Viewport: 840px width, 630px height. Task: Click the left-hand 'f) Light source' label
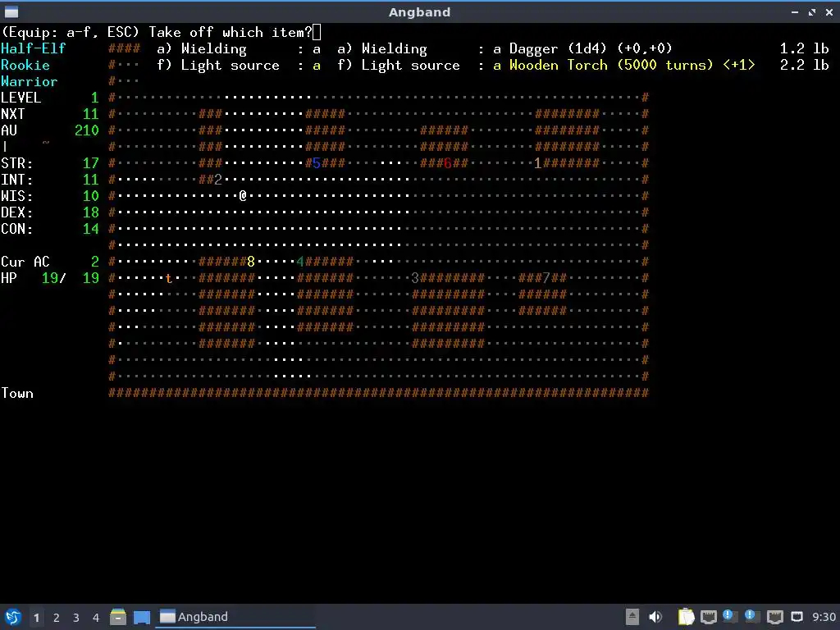click(x=218, y=66)
